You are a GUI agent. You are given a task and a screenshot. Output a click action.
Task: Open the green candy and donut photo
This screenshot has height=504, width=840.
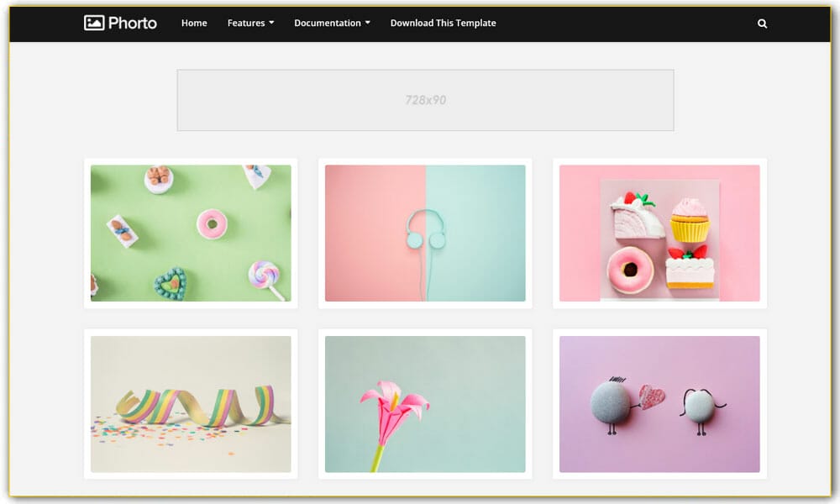click(191, 233)
